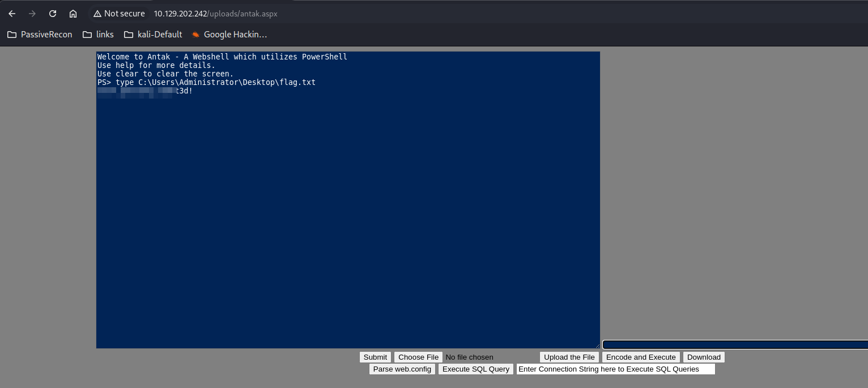Open the kali-Default bookmark folder

pos(153,35)
